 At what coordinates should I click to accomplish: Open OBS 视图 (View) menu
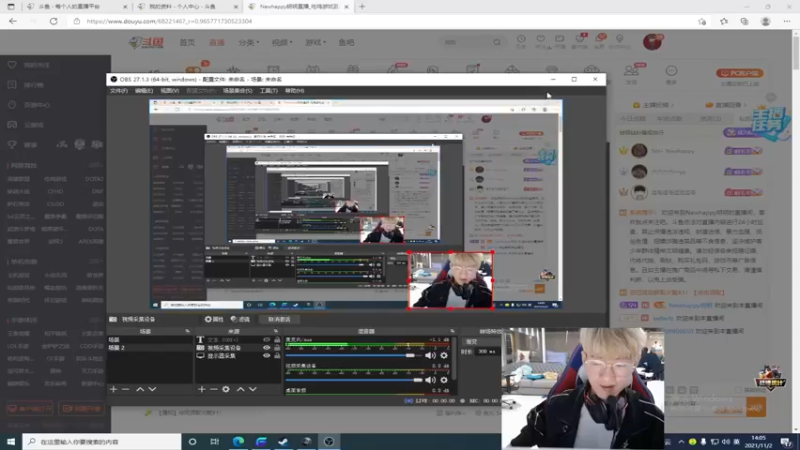tap(169, 91)
